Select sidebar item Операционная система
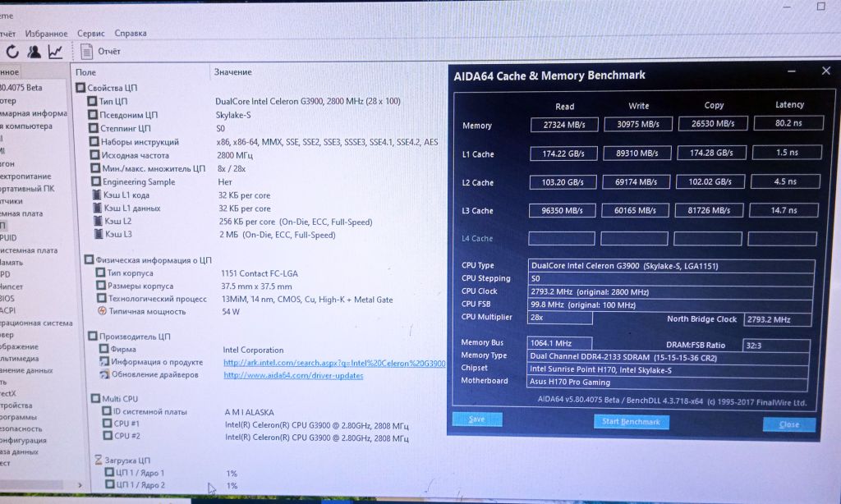Image resolution: width=841 pixels, height=504 pixels. (36, 323)
